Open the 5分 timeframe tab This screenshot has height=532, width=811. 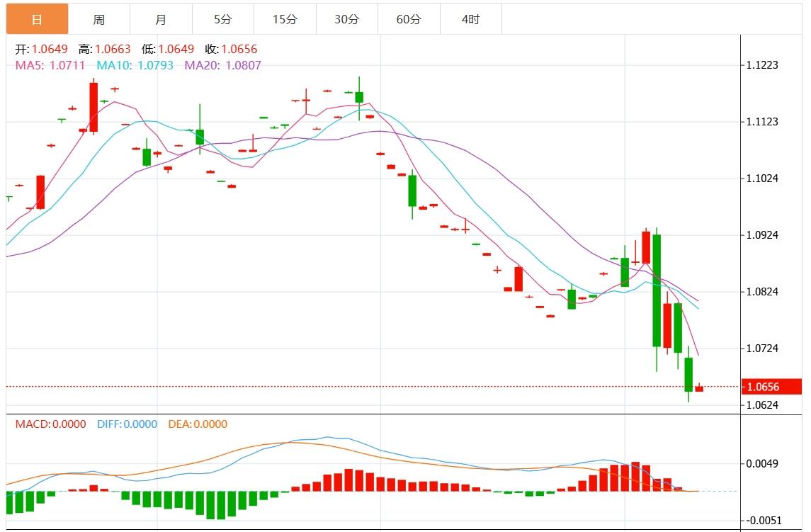[222, 19]
